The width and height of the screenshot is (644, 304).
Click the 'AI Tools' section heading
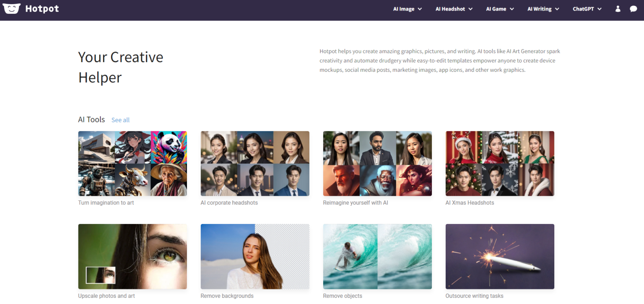(91, 120)
